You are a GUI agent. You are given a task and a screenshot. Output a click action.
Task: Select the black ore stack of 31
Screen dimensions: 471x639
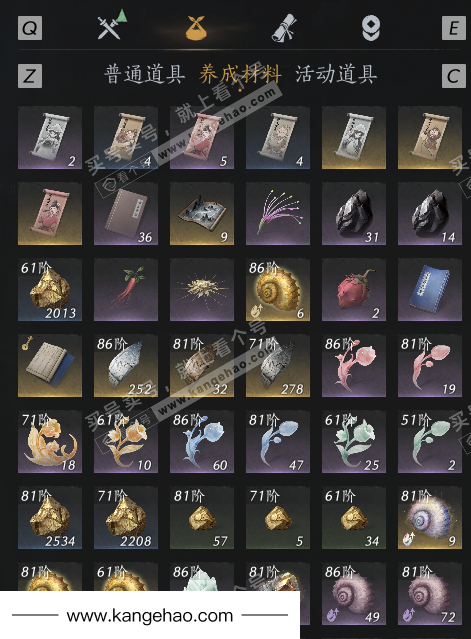[354, 214]
